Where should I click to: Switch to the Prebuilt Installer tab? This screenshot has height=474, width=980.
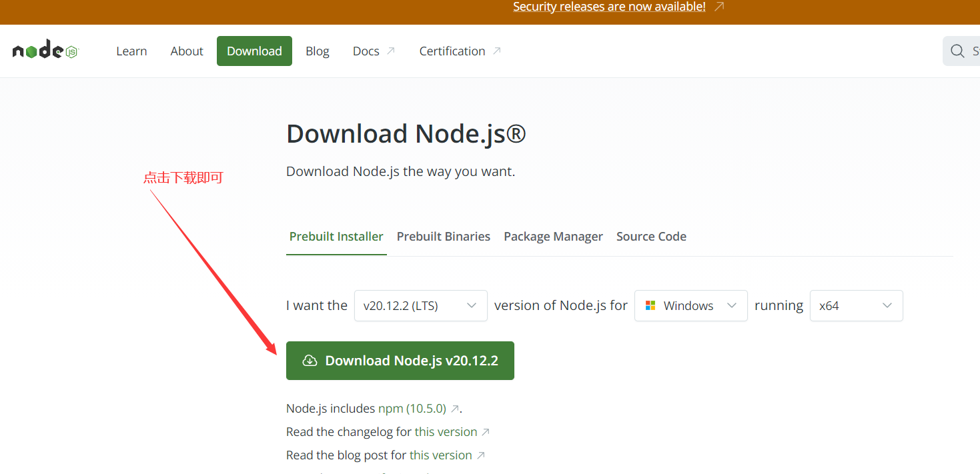click(336, 237)
